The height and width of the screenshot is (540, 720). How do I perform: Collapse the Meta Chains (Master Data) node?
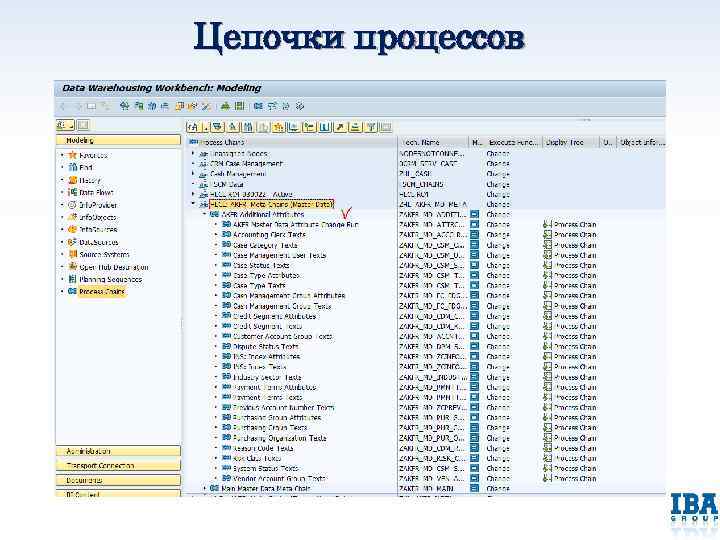[x=193, y=204]
